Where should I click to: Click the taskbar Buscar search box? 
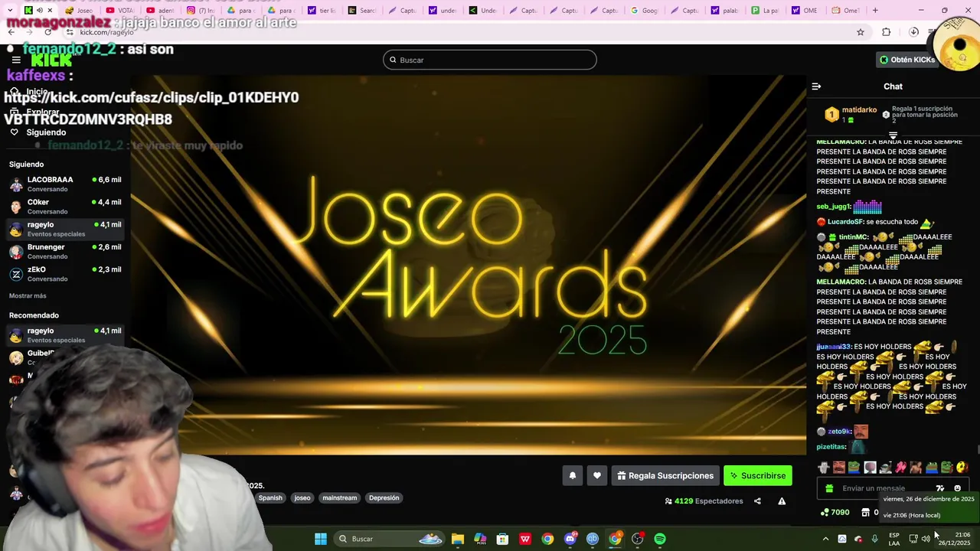point(390,539)
